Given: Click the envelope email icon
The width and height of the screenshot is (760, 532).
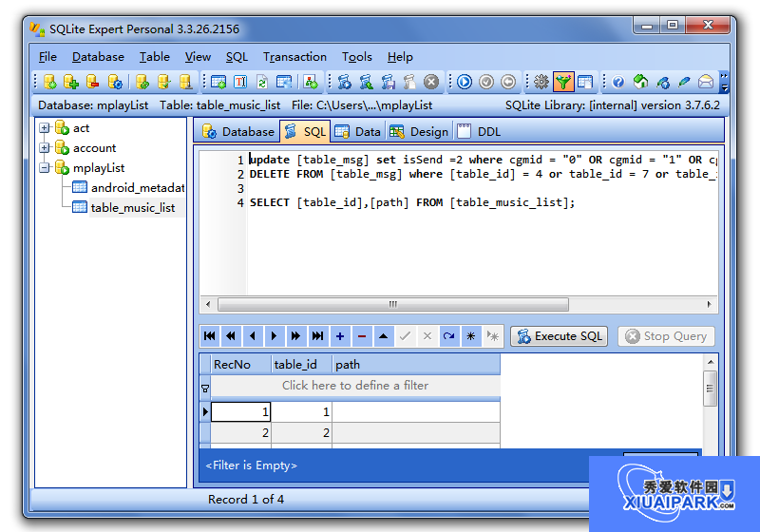Looking at the screenshot, I should [x=706, y=82].
